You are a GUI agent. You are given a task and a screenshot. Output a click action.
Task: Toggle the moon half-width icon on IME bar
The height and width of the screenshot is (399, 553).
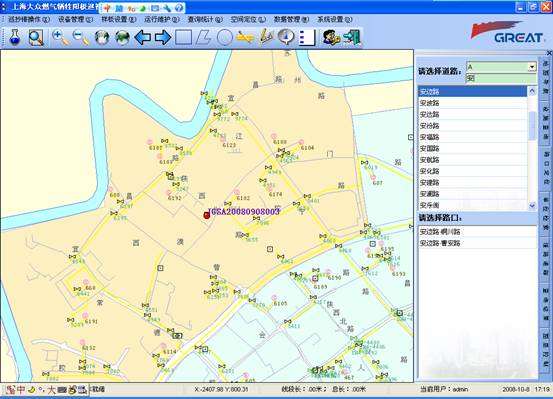(32, 390)
